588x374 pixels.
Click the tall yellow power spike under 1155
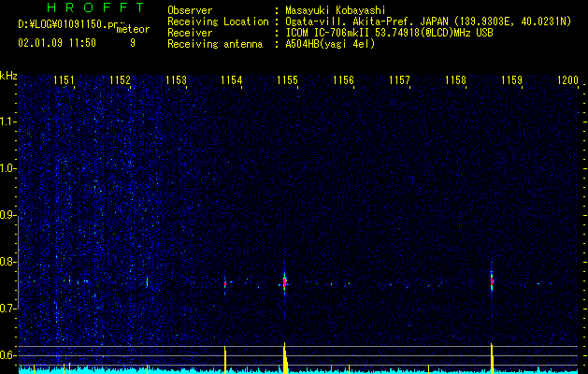285,358
